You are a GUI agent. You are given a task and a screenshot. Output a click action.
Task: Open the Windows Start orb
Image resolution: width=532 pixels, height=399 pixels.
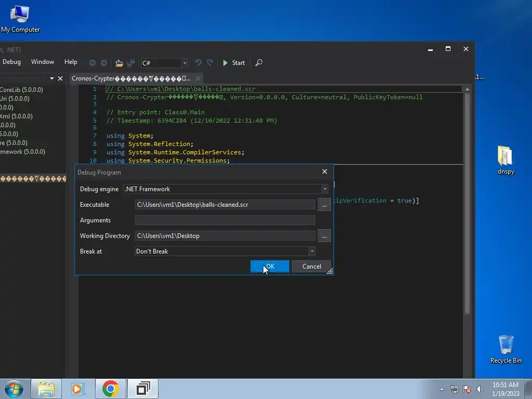tap(14, 389)
